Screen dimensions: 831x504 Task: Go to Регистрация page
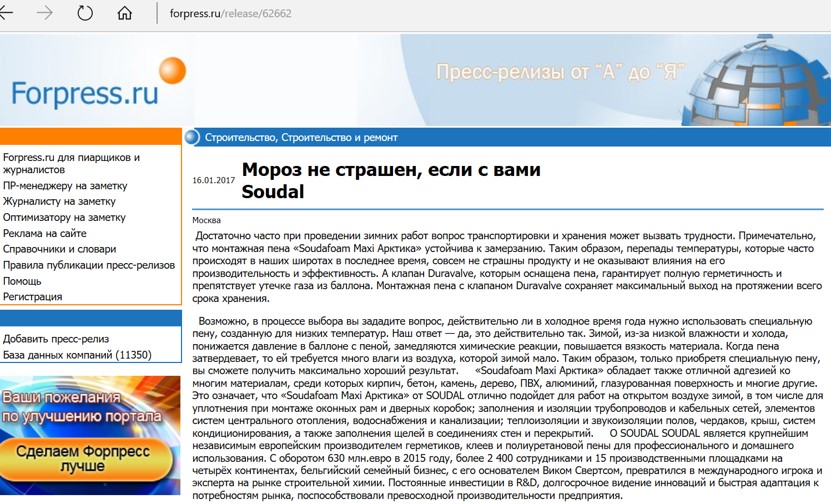tap(33, 297)
